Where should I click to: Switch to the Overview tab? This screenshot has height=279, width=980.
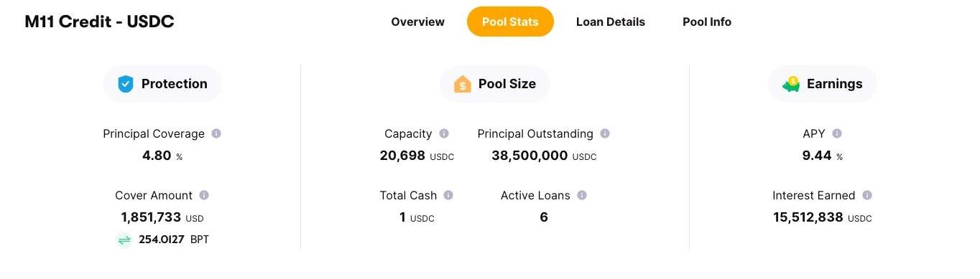(x=417, y=22)
